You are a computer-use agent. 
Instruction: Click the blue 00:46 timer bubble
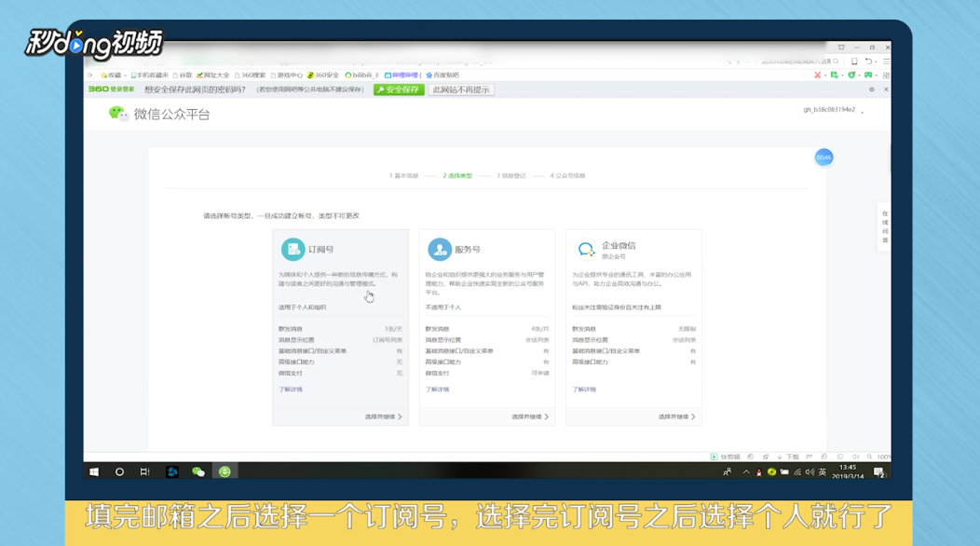(x=823, y=157)
